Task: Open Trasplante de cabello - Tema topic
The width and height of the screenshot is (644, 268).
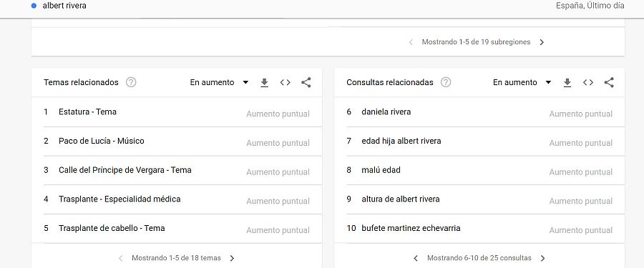Action: [x=112, y=228]
